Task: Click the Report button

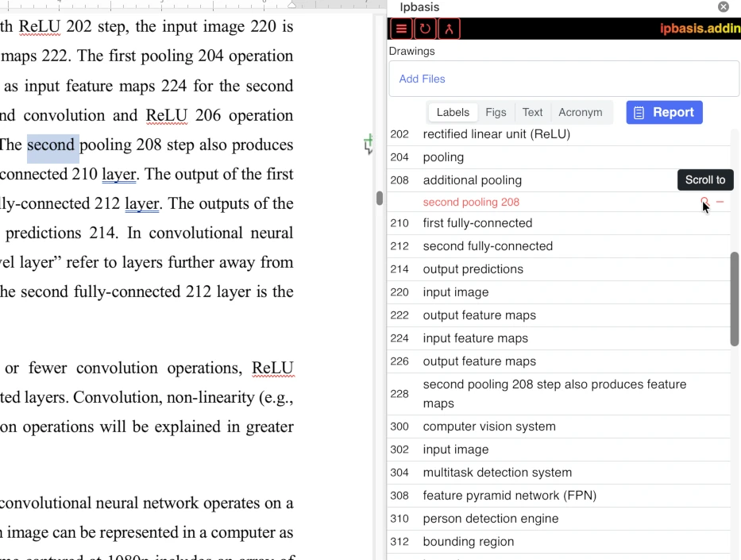Action: tap(664, 113)
